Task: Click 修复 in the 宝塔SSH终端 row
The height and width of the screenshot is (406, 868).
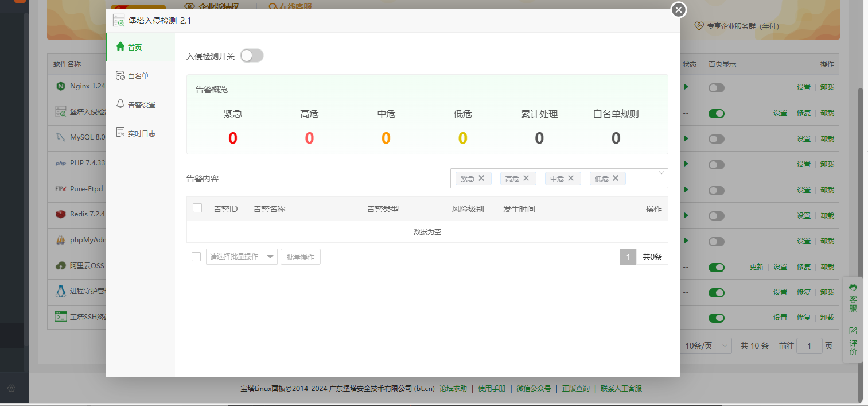Action: (804, 318)
